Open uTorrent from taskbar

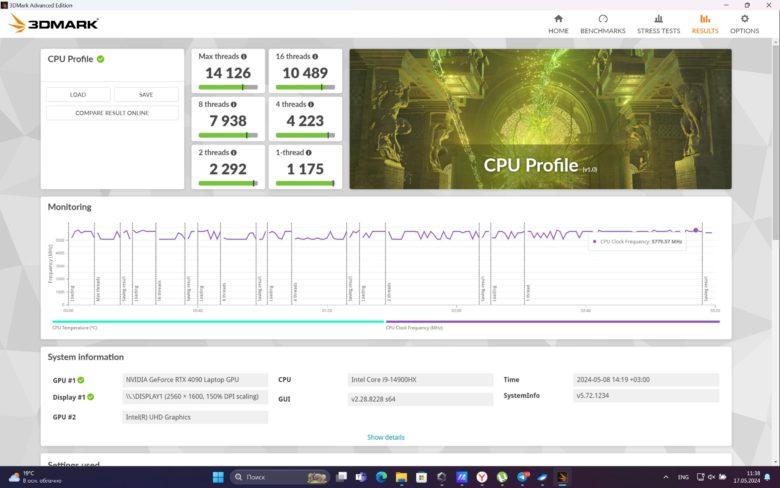[x=502, y=477]
